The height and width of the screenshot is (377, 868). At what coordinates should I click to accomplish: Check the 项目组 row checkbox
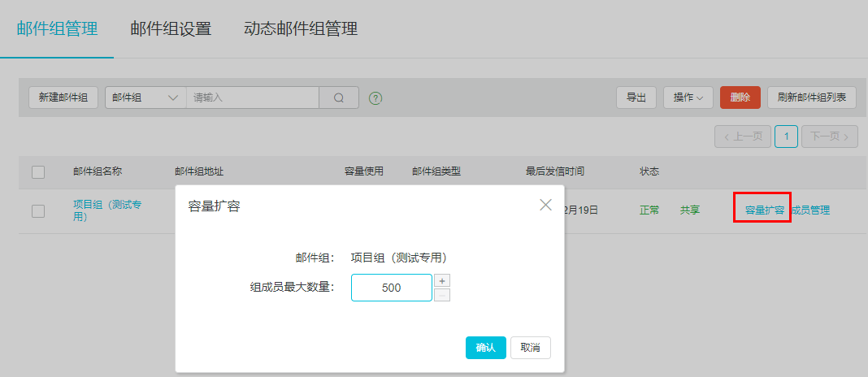38,210
